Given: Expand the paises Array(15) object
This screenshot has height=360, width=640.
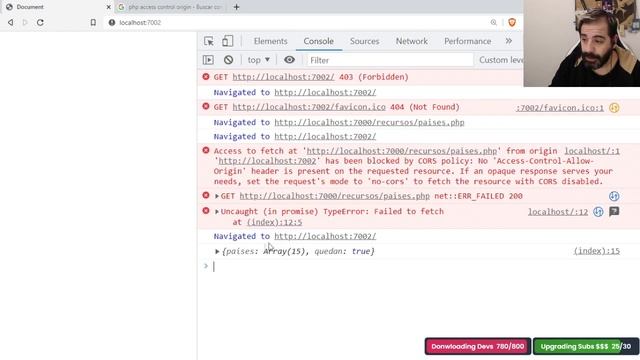Looking at the screenshot, I should tap(217, 251).
